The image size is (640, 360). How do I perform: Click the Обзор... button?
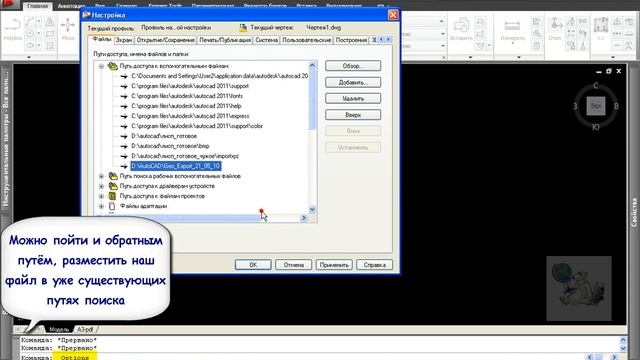tap(353, 66)
